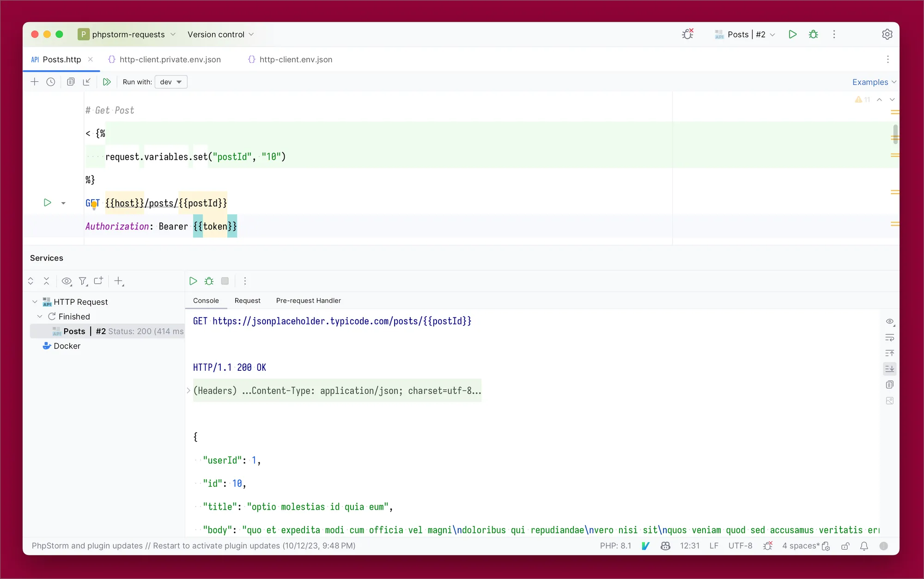Expand all services in tree
This screenshot has height=579, width=924.
30,281
